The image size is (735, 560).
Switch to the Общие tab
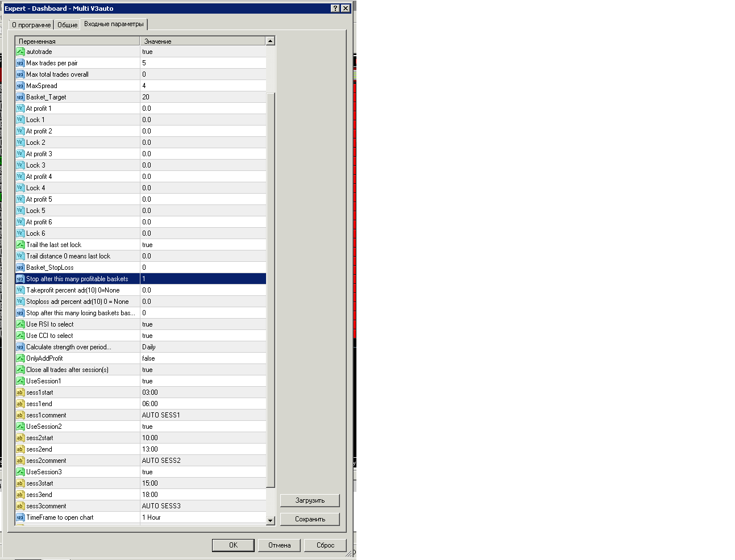coord(67,25)
